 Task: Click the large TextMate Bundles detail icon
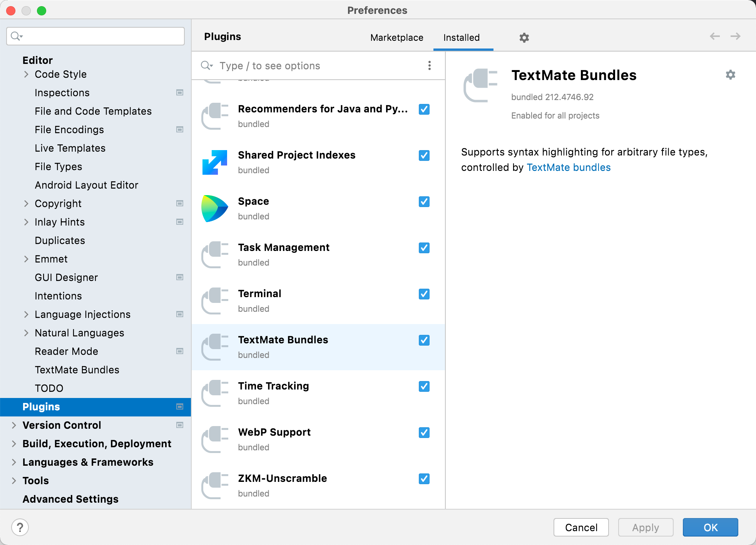tap(480, 85)
